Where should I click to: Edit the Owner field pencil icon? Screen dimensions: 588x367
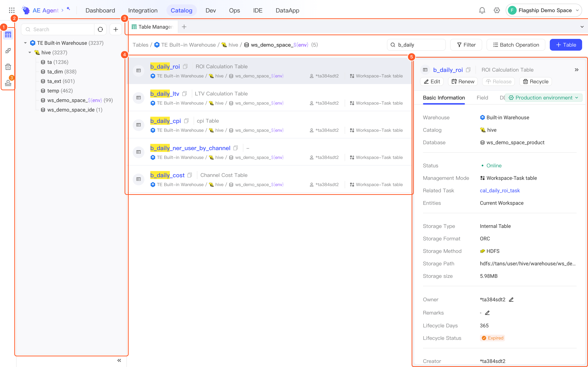(x=511, y=299)
